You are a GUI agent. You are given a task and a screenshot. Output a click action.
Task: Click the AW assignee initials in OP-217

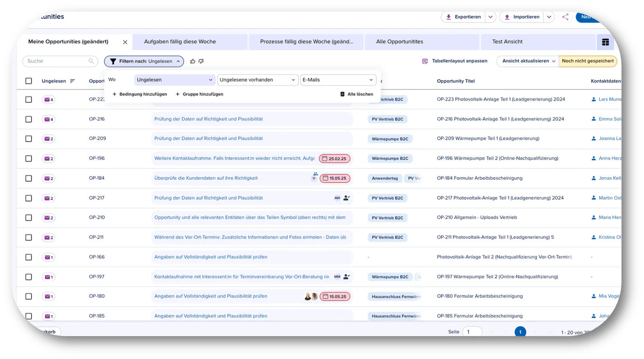[x=337, y=198]
